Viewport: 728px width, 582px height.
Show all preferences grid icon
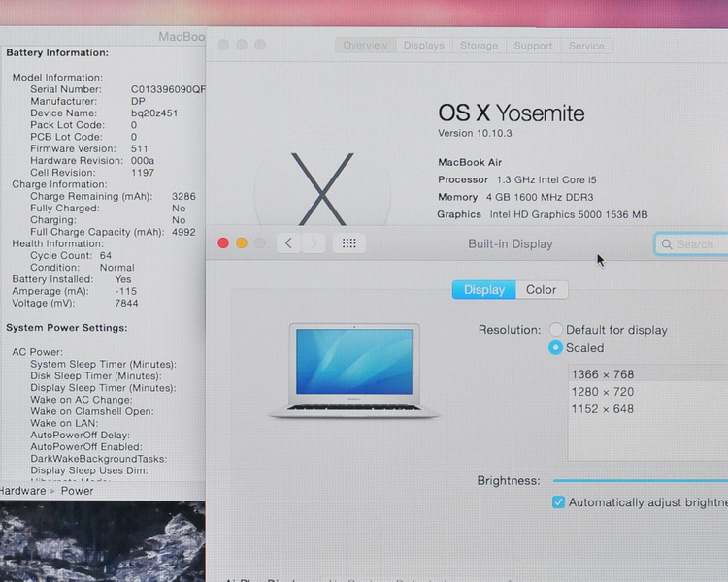[349, 243]
